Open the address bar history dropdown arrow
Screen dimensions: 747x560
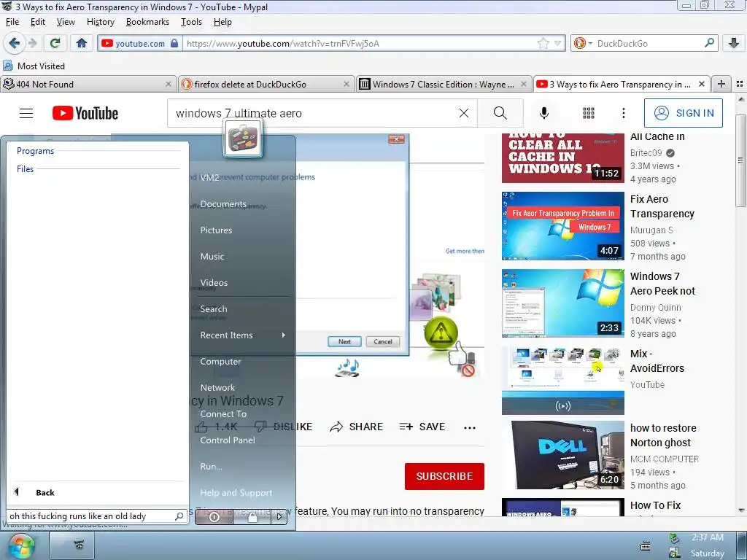coord(557,43)
